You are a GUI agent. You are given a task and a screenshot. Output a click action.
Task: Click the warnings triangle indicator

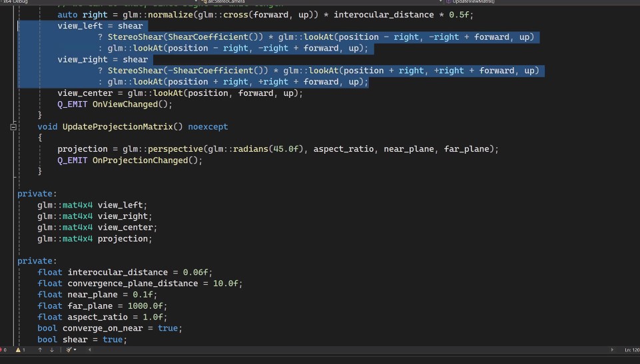tap(19, 349)
